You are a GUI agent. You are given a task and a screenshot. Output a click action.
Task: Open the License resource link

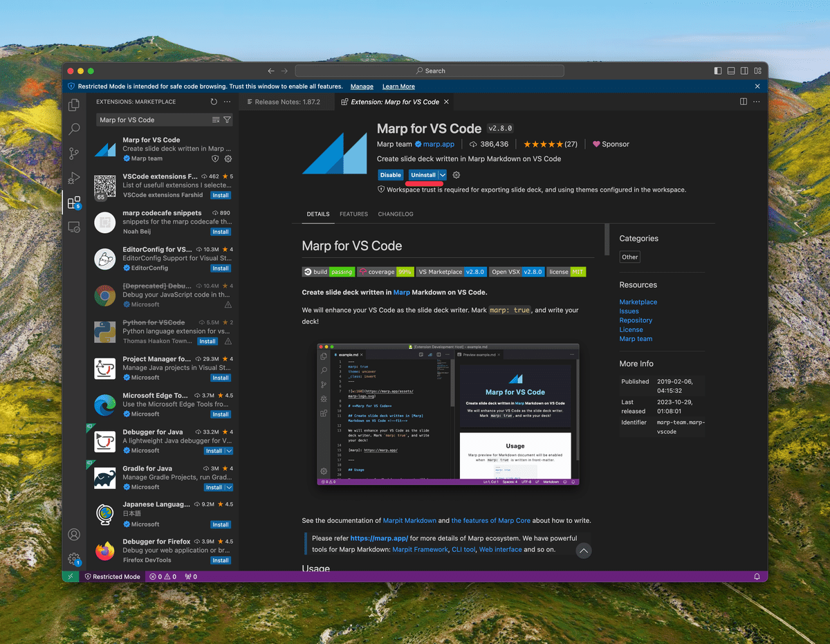click(x=631, y=330)
